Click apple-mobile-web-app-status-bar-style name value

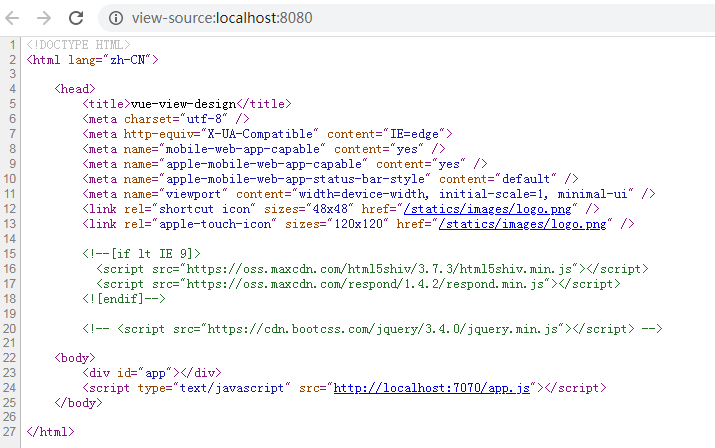point(295,179)
